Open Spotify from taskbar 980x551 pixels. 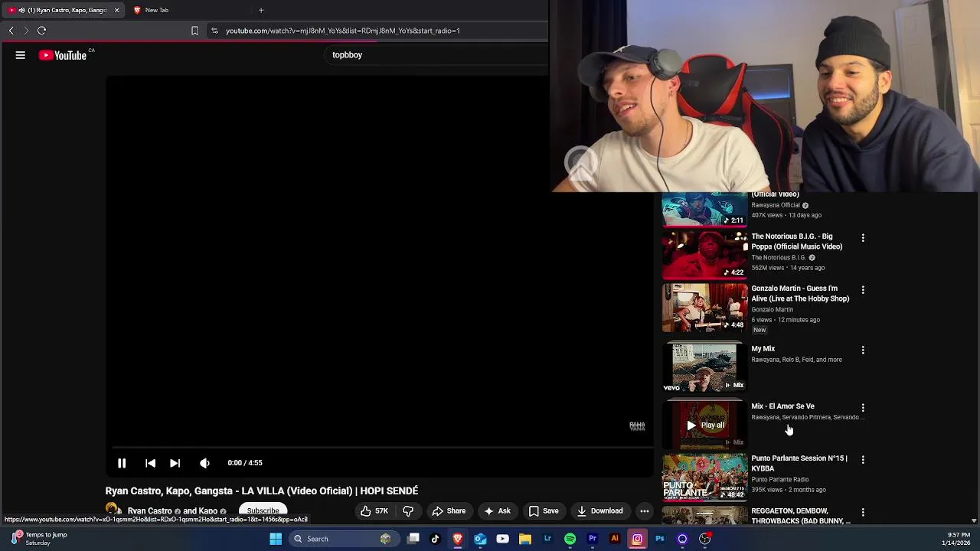570,539
